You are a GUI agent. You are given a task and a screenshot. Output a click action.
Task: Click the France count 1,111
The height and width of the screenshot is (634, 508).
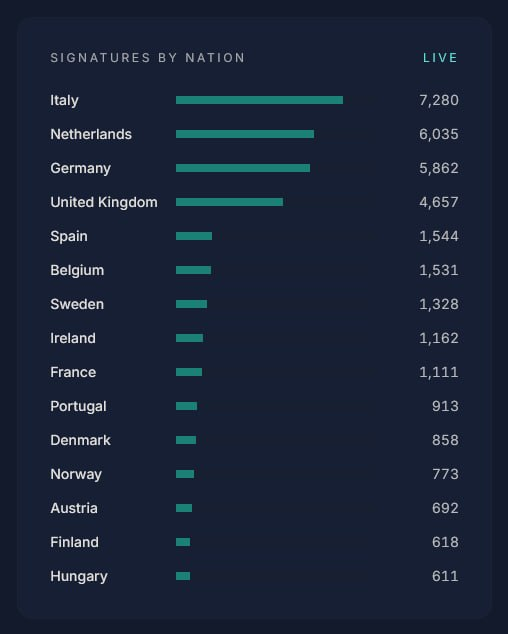[439, 372]
